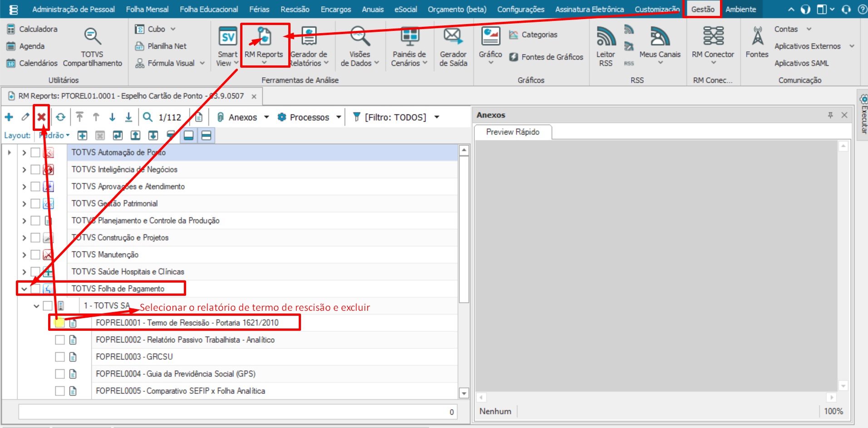Open Painéis de Cenários
Viewport: 868px width, 428px height.
coord(409,47)
